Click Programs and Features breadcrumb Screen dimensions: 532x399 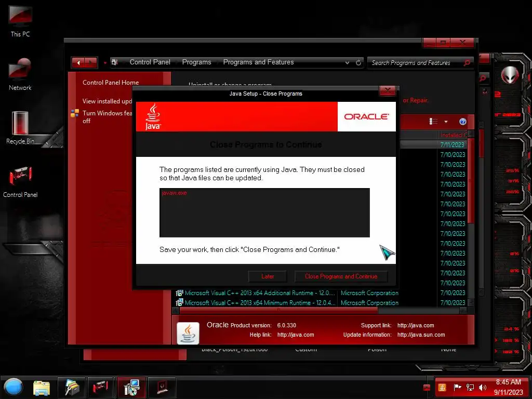258,62
